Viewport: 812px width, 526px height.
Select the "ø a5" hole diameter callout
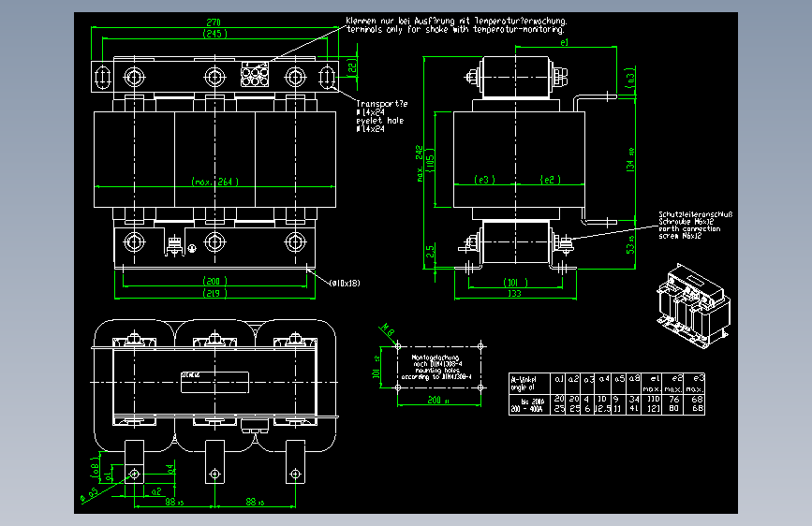coord(89,496)
